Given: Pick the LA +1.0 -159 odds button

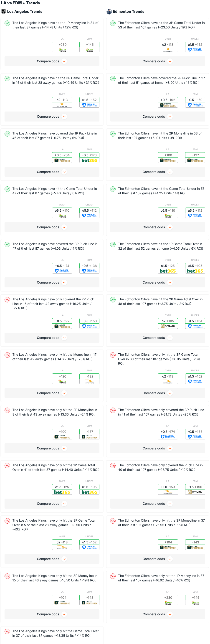Looking at the screenshot, I should click(x=168, y=487).
